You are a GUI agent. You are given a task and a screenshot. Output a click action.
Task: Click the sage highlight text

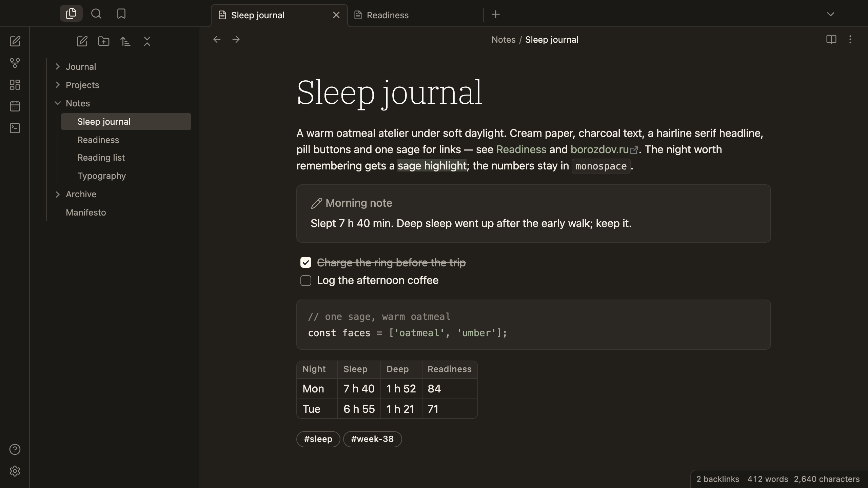432,166
